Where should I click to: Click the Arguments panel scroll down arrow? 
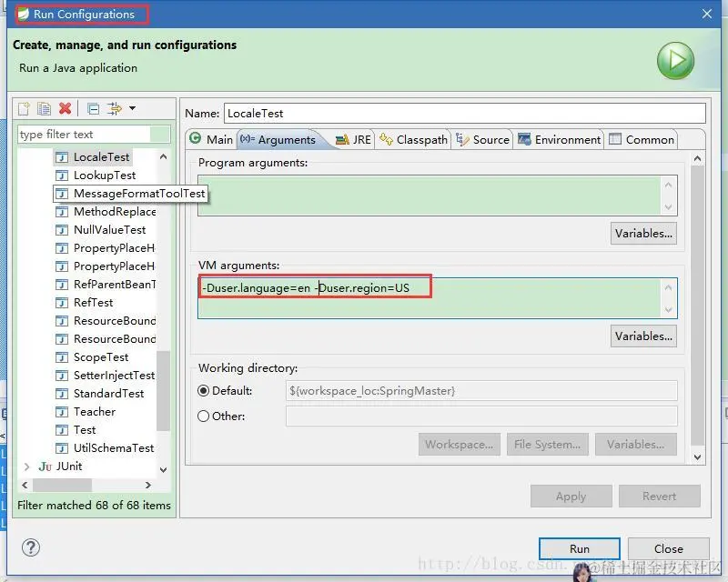click(697, 457)
